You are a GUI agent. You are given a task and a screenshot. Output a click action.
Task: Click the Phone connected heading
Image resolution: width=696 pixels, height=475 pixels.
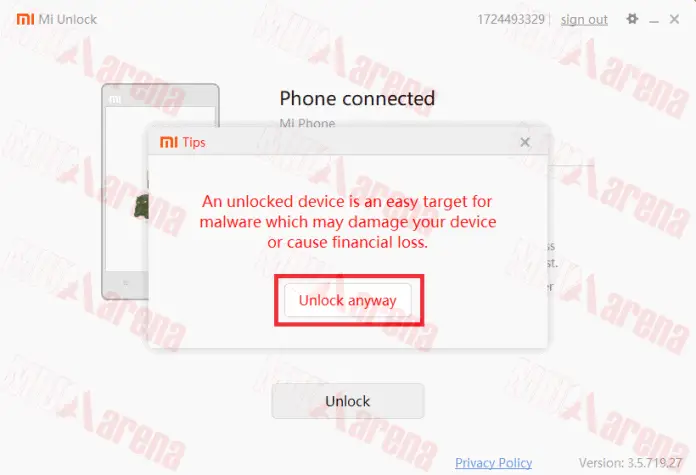tap(357, 98)
